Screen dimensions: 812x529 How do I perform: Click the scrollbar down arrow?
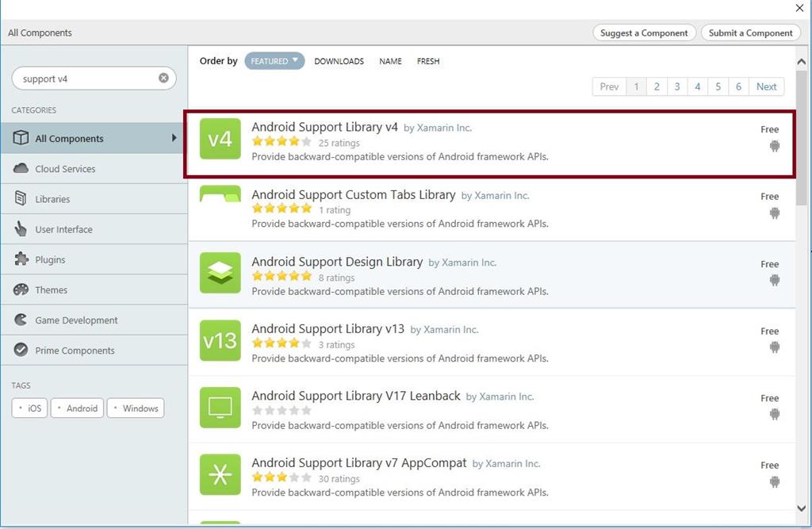pyautogui.click(x=801, y=508)
